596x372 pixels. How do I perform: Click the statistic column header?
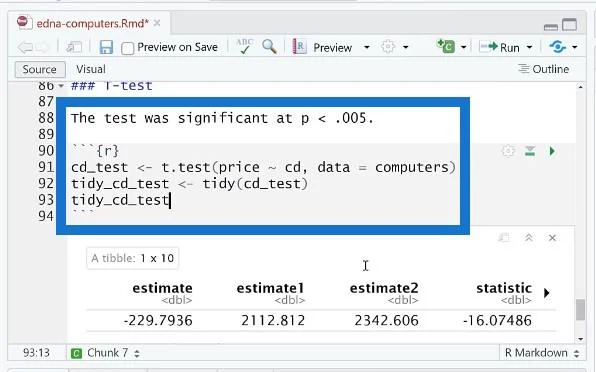(x=504, y=288)
